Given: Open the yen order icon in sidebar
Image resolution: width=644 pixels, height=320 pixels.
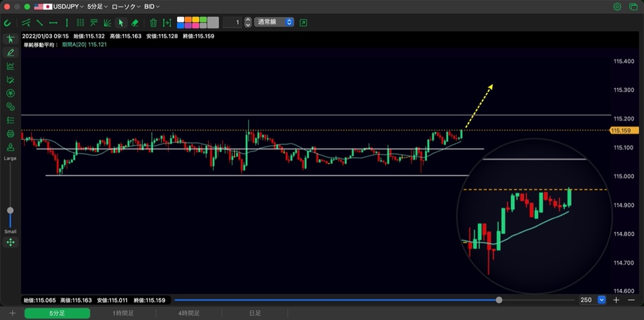Looking at the screenshot, I should 10,93.
